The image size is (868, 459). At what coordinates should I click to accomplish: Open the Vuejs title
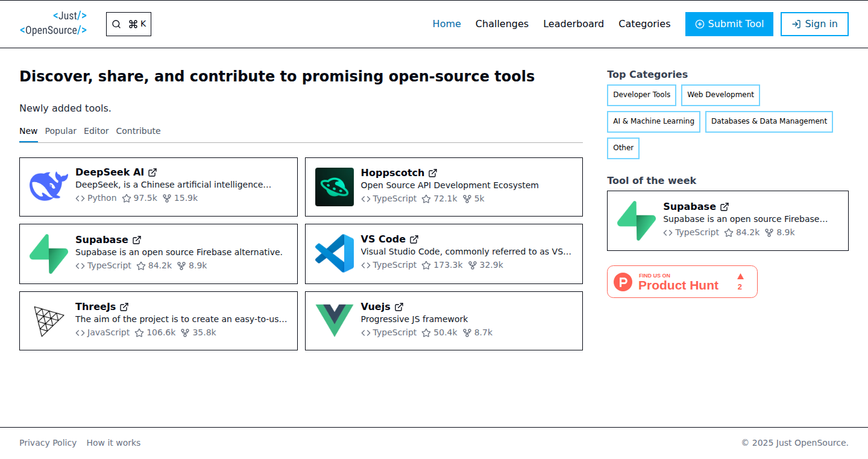[x=376, y=307]
